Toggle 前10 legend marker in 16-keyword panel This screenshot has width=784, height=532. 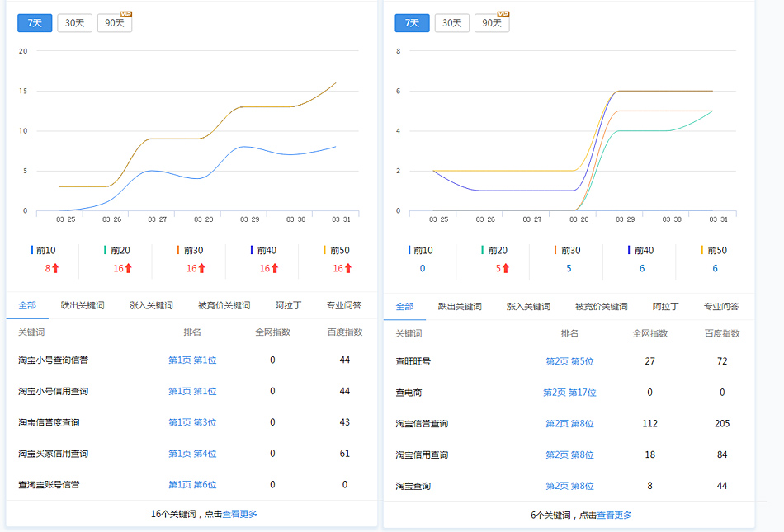coord(32,250)
